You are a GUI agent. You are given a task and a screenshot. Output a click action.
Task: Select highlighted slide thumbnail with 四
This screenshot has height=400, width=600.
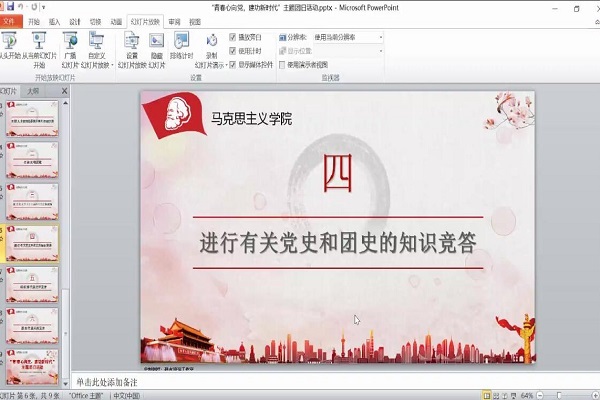32,243
